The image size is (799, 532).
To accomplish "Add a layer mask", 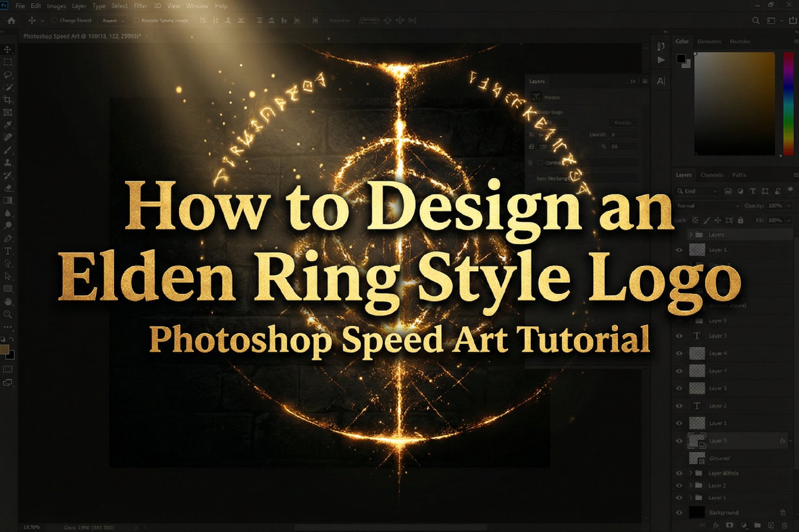I will (x=729, y=525).
